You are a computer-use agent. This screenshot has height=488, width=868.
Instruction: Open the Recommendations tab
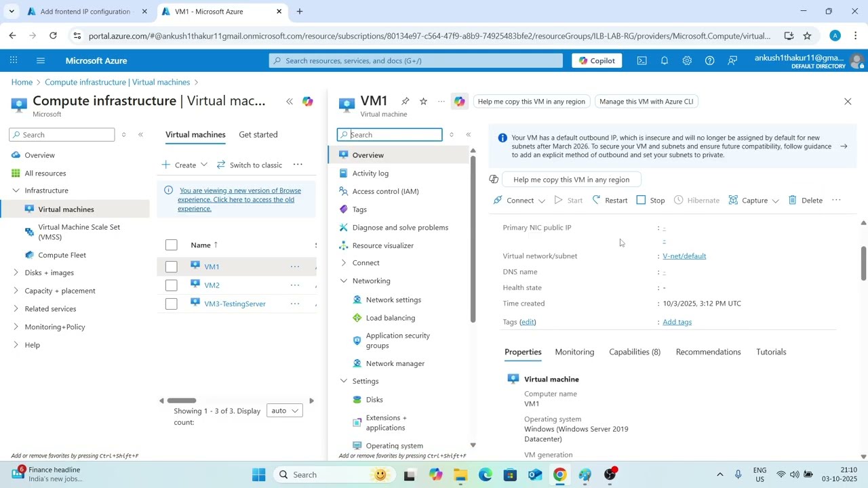click(x=708, y=352)
